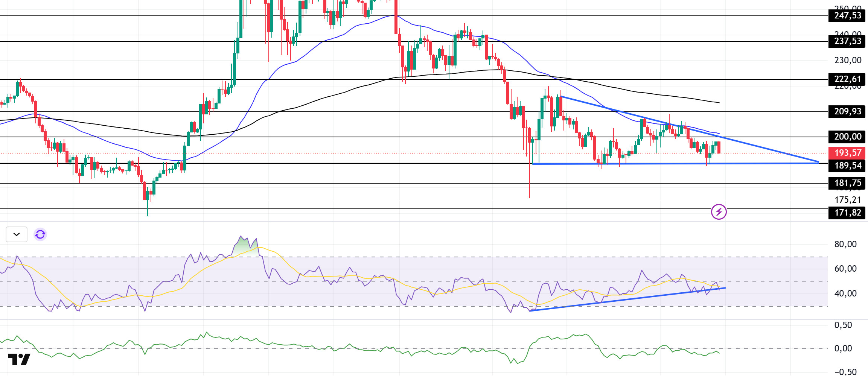The image size is (868, 380).
Task: Click the 0,00 oscillator axis value
Action: (x=843, y=348)
